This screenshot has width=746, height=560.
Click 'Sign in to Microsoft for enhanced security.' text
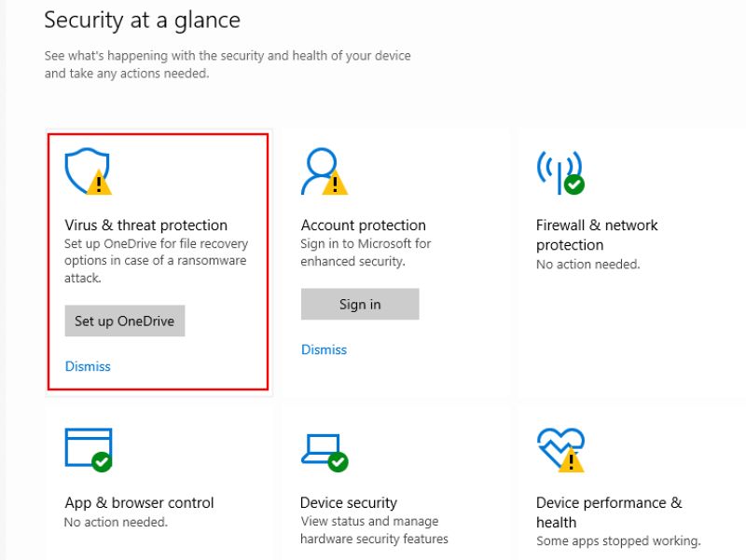[x=366, y=253]
